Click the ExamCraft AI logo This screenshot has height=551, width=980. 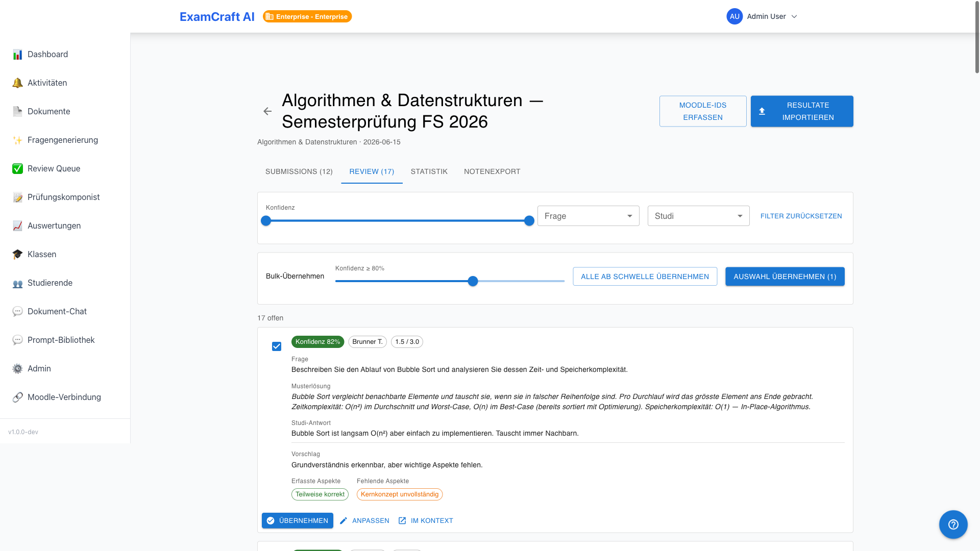[217, 16]
